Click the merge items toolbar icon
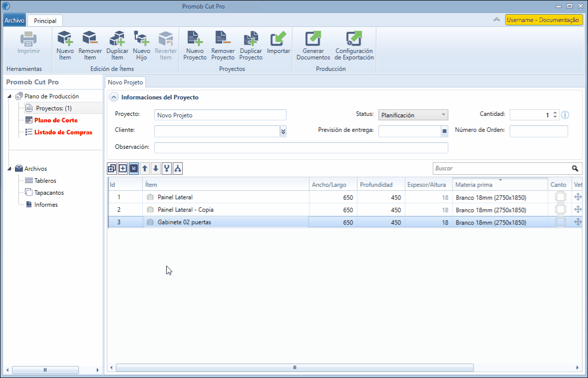The height and width of the screenshot is (378, 588). 167,169
